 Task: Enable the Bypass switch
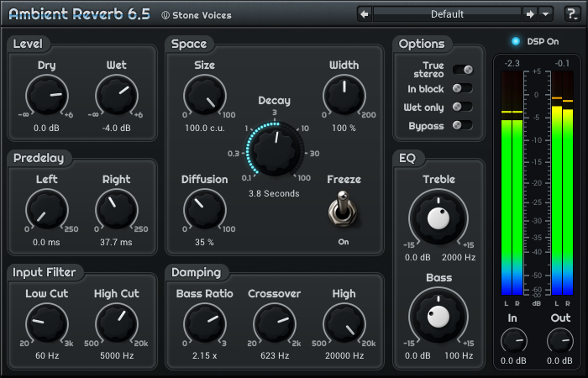tap(463, 125)
